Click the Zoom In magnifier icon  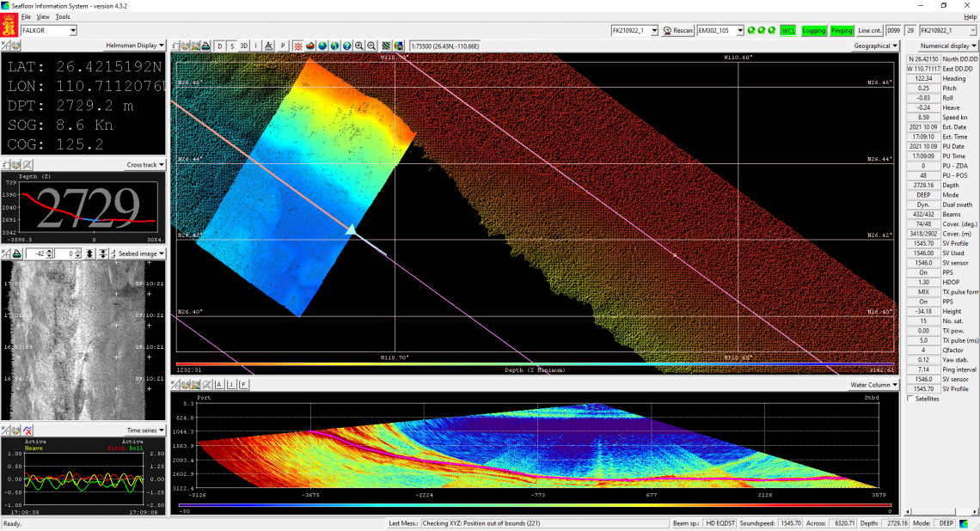click(359, 46)
